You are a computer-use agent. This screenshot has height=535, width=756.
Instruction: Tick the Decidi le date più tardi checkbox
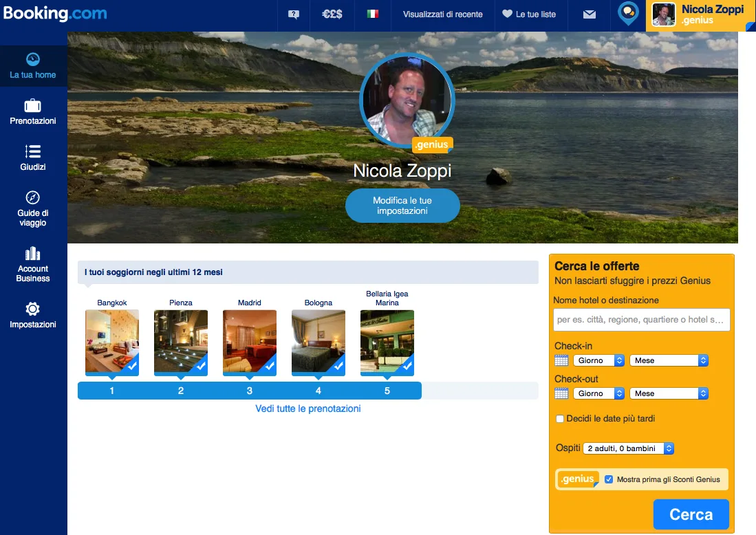(560, 419)
